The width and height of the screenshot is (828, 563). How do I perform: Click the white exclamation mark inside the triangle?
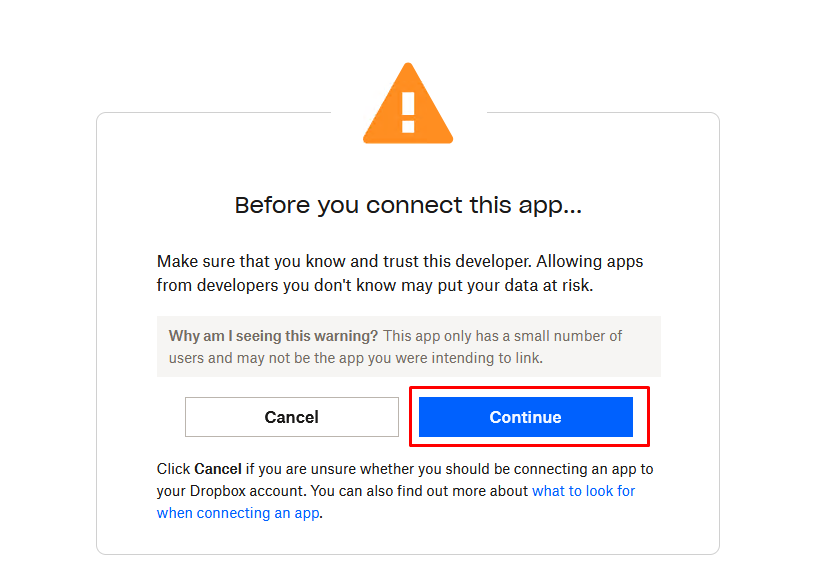tap(408, 112)
